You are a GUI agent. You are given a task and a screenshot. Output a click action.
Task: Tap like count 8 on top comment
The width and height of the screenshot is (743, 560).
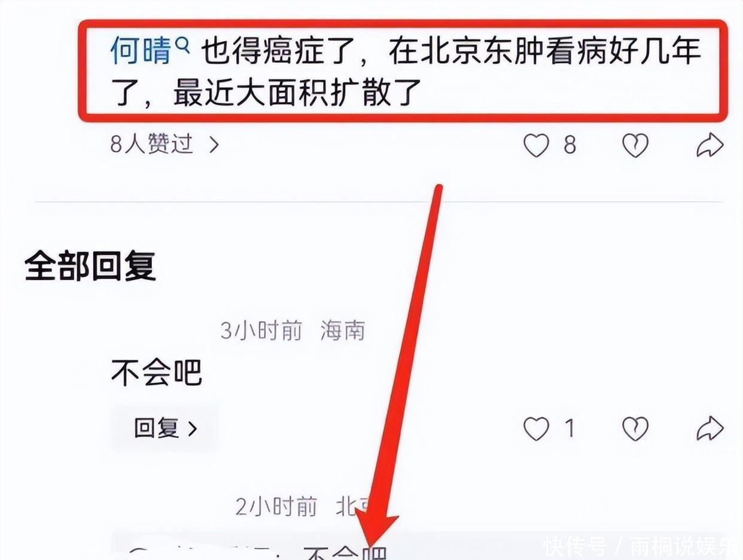coord(570,145)
